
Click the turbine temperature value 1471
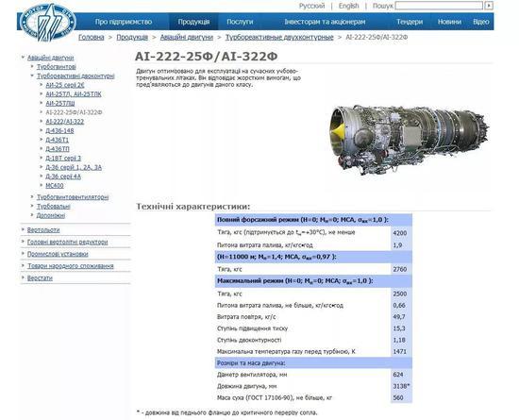(400, 351)
